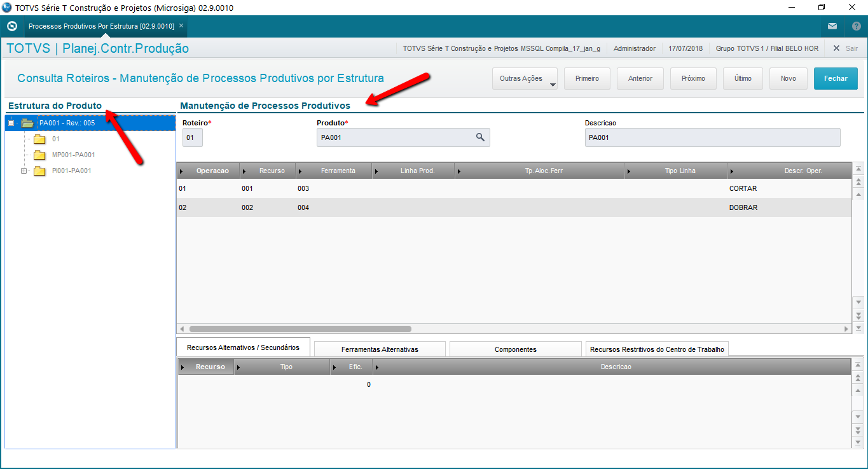Click the Ferramenta cell 004
This screenshot has width=868, height=469.
tap(303, 208)
